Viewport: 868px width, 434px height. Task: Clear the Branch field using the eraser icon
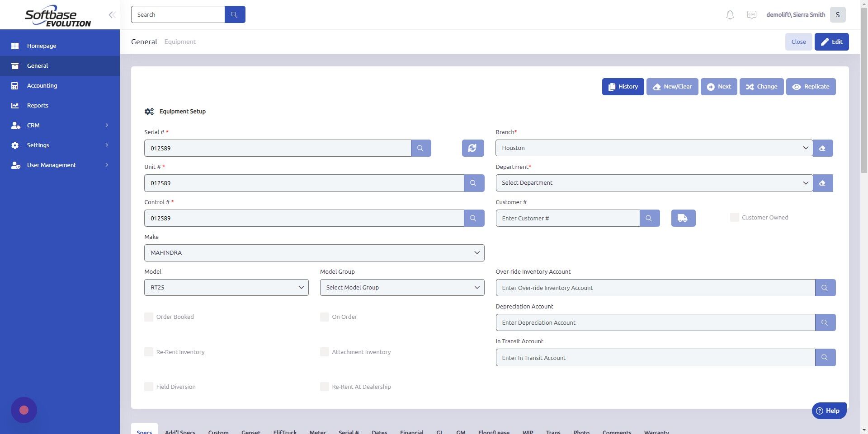(822, 148)
